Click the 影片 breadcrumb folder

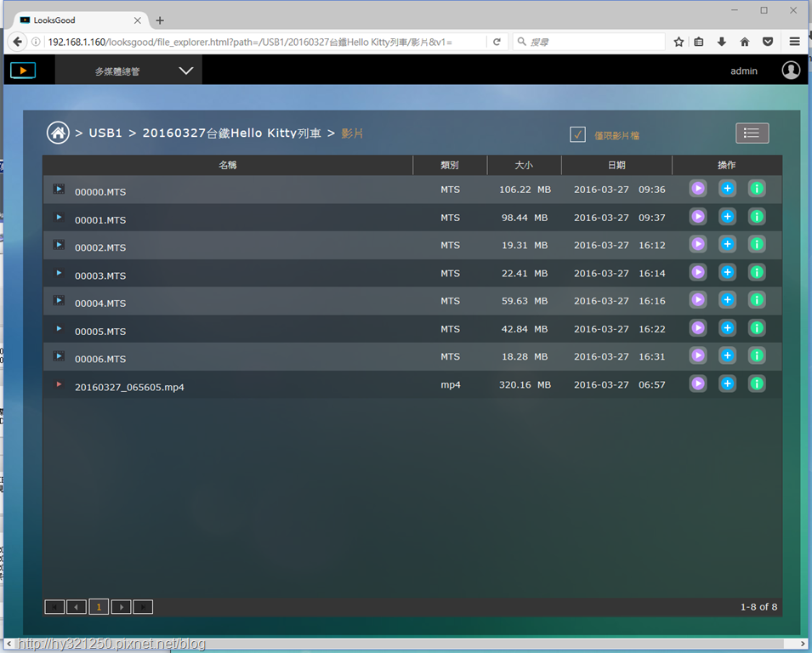pos(352,133)
